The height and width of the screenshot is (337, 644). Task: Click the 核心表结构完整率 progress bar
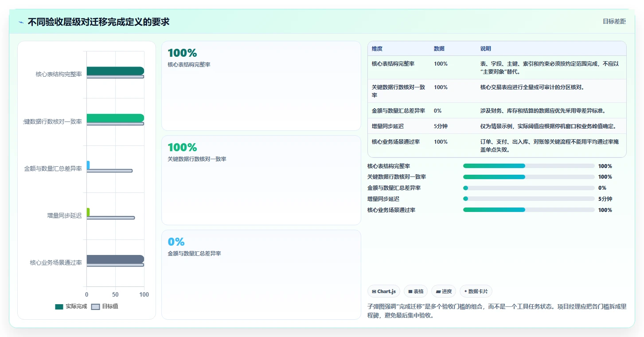pos(529,166)
